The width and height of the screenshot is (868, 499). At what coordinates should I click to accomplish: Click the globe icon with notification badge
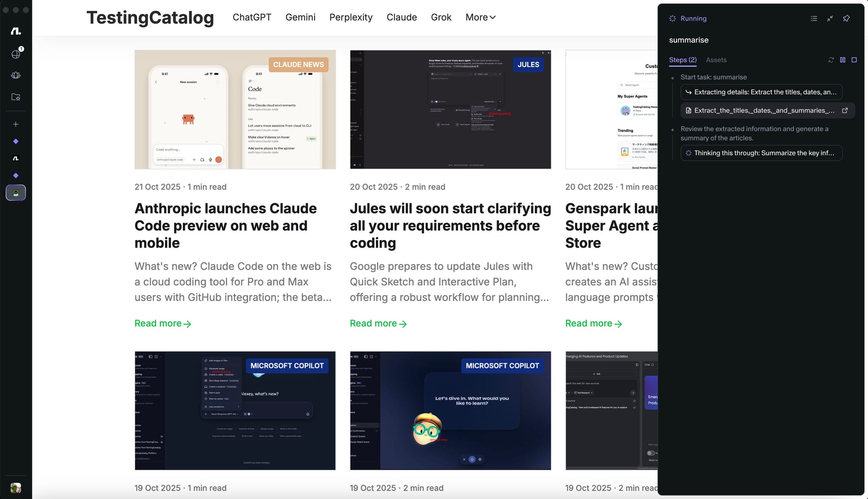16,54
